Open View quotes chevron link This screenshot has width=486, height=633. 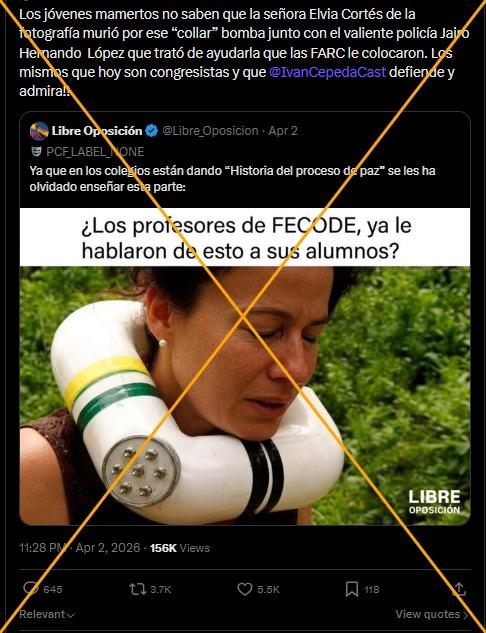click(x=432, y=614)
